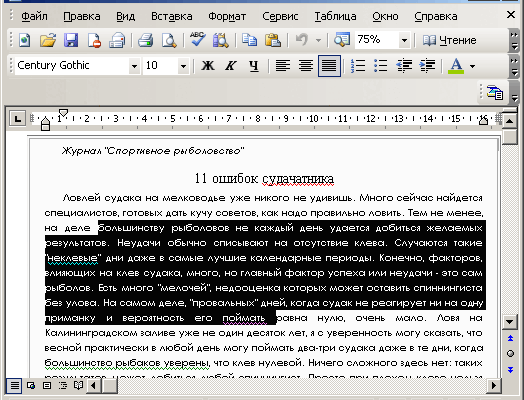
Task: Jump to the next page with the double down arrows
Action: coord(510,369)
